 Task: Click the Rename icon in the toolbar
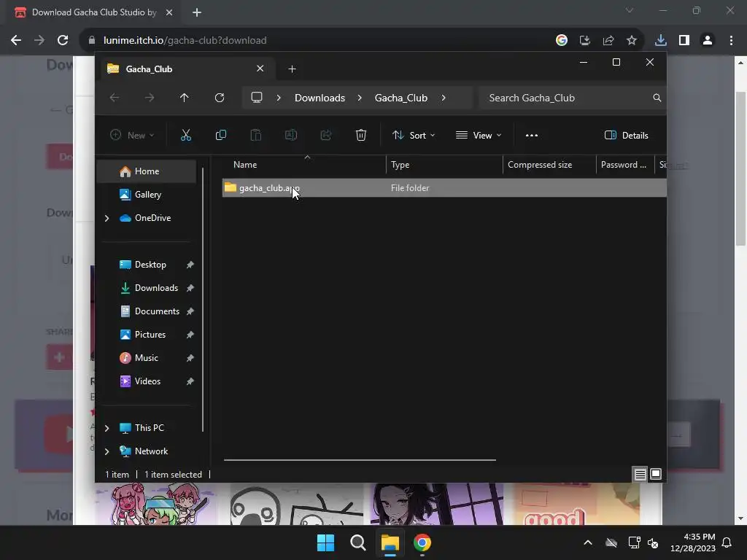click(x=290, y=135)
